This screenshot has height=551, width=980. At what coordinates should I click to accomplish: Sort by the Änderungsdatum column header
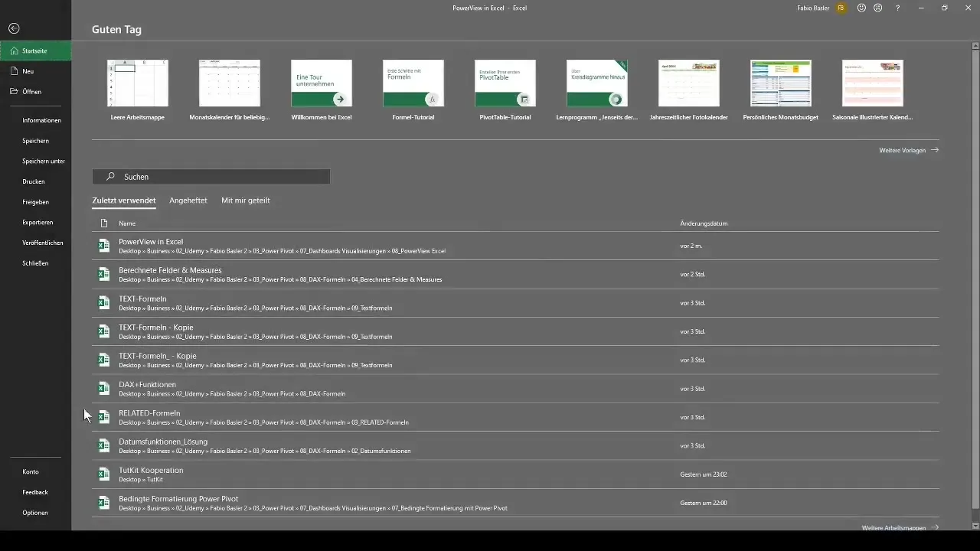click(704, 223)
